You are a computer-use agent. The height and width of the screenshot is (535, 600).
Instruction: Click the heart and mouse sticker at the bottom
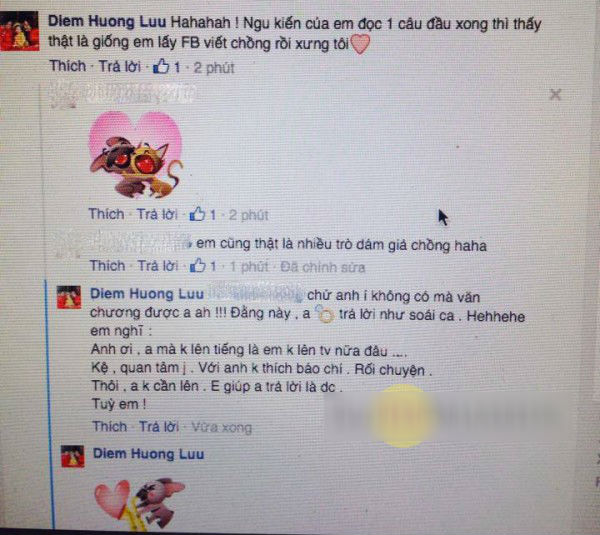(x=140, y=504)
